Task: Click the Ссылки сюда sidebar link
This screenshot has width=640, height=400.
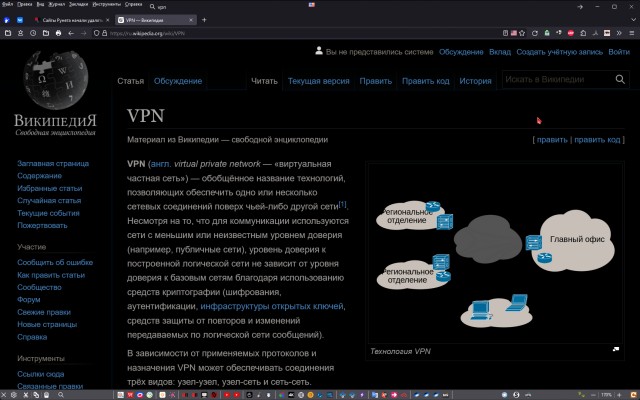Action: [x=40, y=374]
